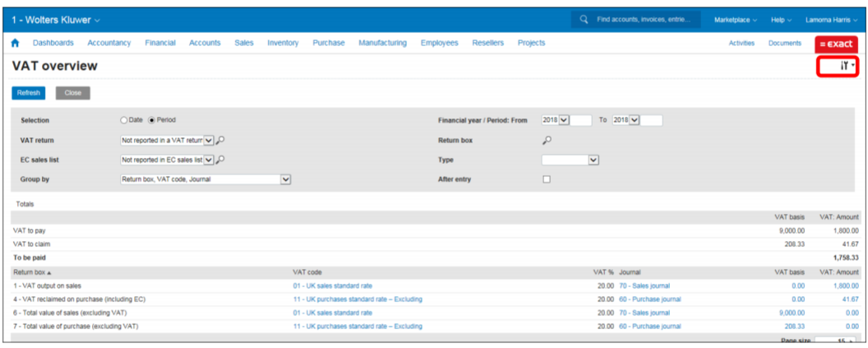Open the Inventory menu
This screenshot has width=868, height=348.
(283, 43)
